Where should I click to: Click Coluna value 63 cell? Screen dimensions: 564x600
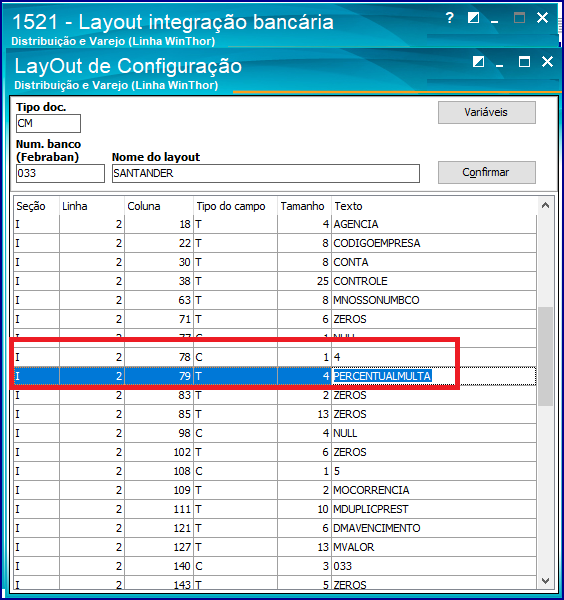pyautogui.click(x=159, y=300)
